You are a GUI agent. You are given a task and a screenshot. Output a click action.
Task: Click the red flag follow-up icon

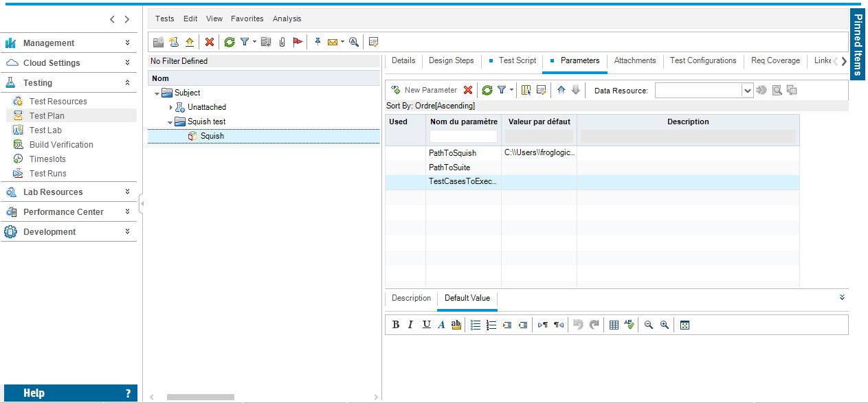[x=298, y=42]
